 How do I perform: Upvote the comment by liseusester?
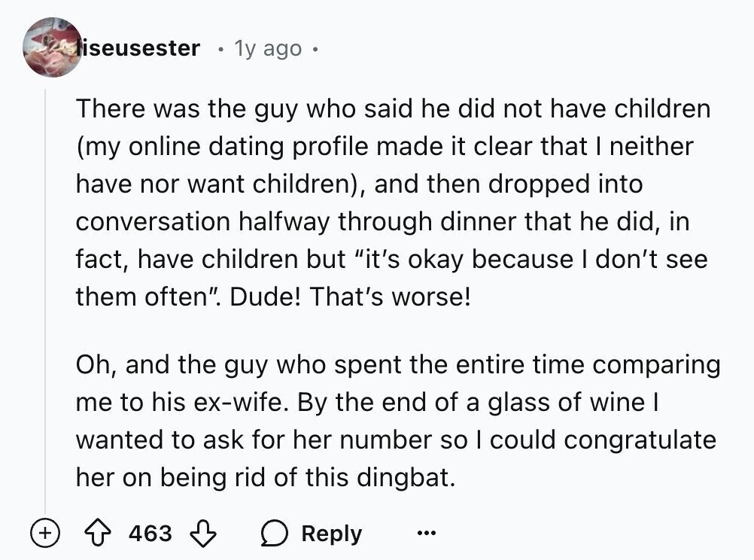(98, 533)
